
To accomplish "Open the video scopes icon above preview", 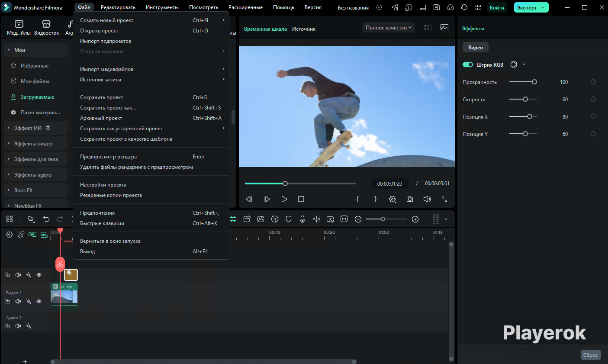I will point(444,27).
